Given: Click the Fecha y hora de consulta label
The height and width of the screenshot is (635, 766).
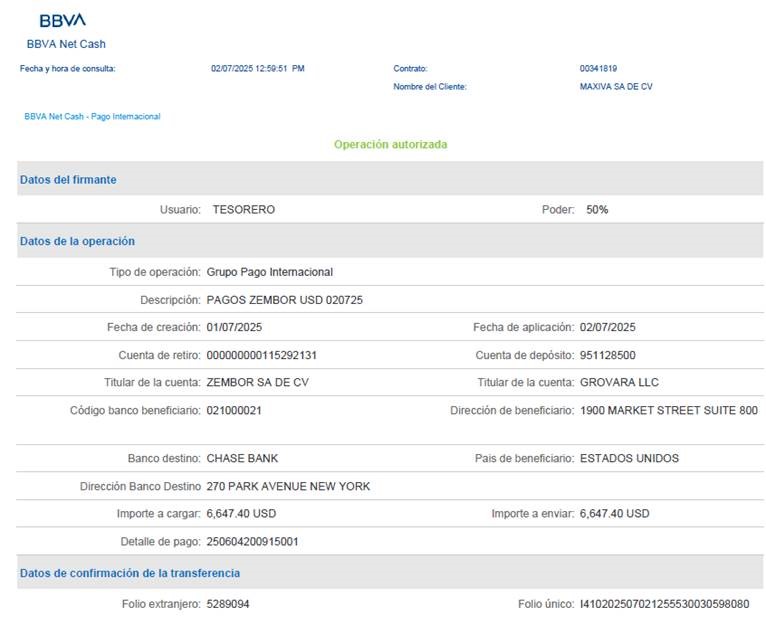Looking at the screenshot, I should (67, 68).
